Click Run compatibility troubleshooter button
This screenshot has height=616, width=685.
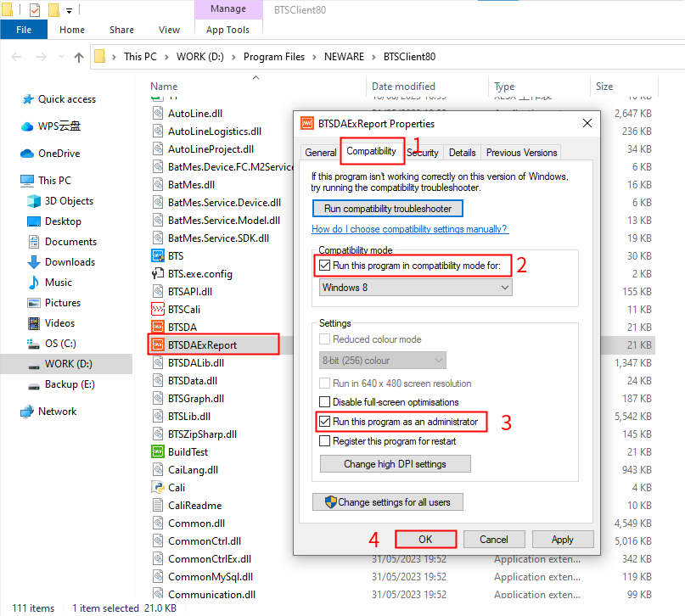(388, 209)
